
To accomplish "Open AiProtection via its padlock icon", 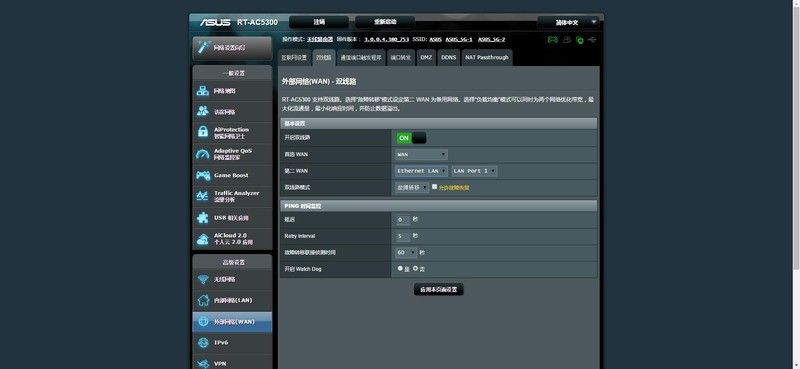I will tap(203, 132).
